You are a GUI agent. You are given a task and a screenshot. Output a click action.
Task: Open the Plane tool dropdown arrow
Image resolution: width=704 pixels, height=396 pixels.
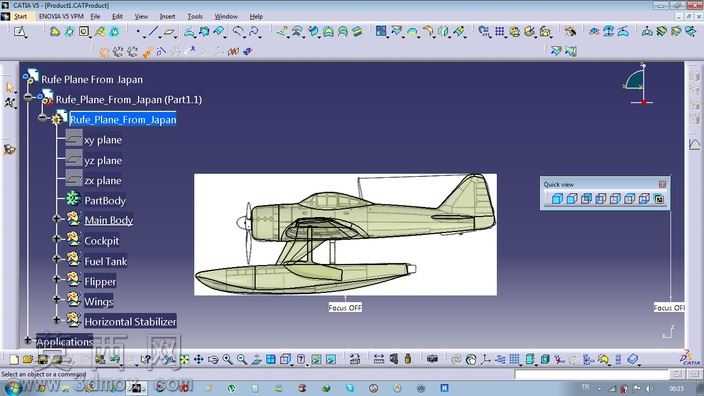[x=176, y=37]
